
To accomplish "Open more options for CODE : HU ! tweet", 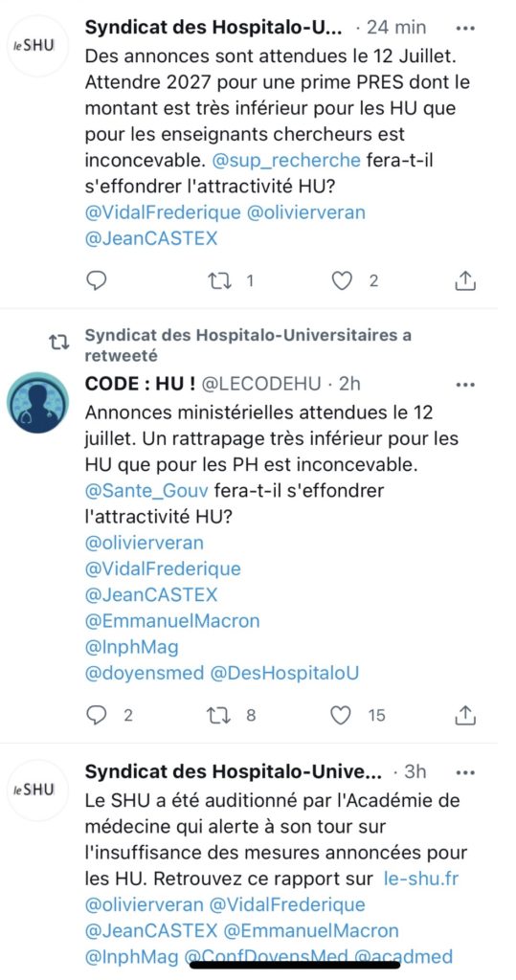I will [465, 385].
